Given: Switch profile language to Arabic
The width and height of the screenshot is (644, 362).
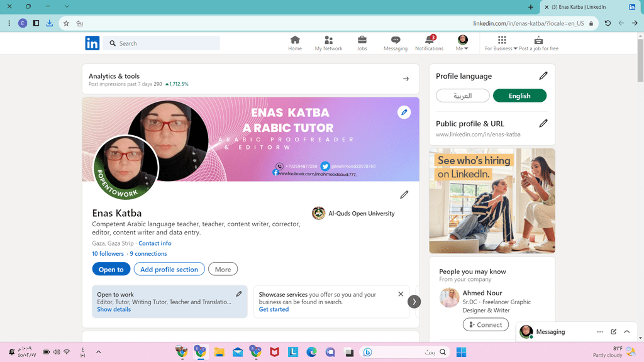Looking at the screenshot, I should tap(462, 96).
